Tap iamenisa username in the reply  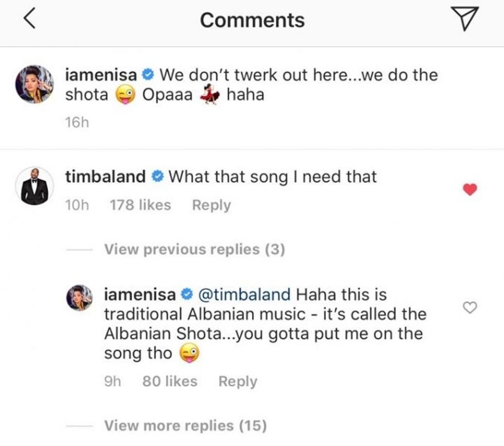point(140,295)
